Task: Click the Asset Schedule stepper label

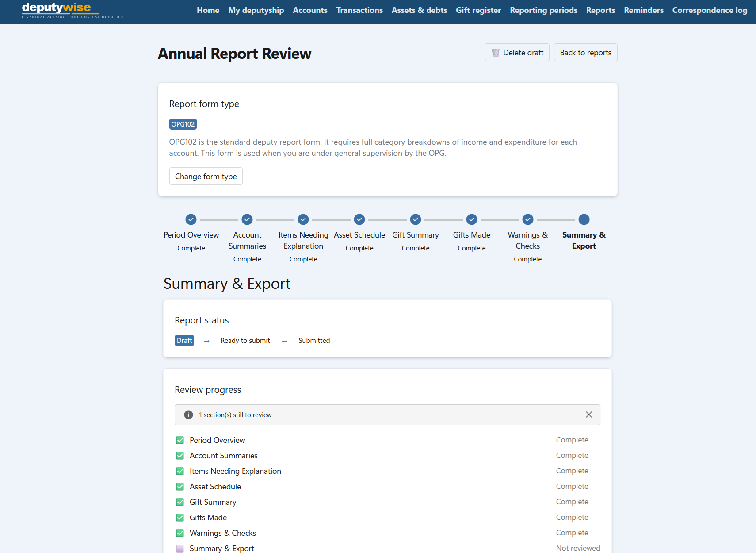Action: point(359,235)
